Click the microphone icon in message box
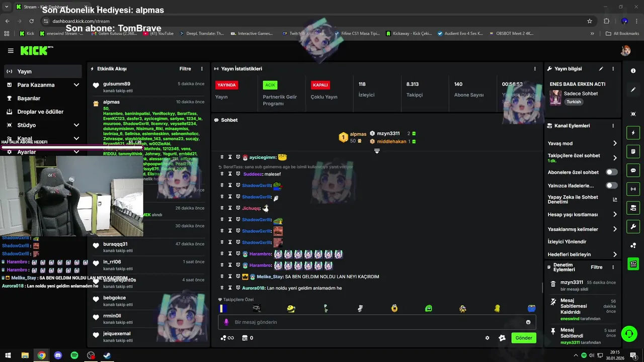The width and height of the screenshot is (644, 362). click(x=226, y=322)
